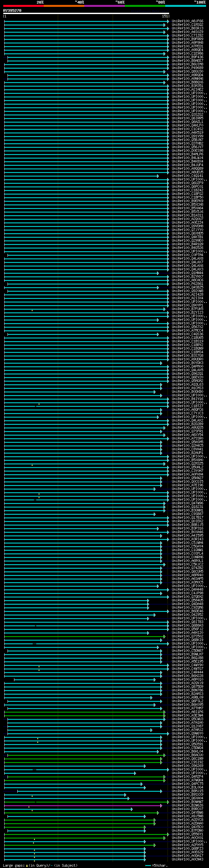This screenshot has width=209, height=868.
Task: Select hit label UniRef100_B3S7G8
Action: 187,356
